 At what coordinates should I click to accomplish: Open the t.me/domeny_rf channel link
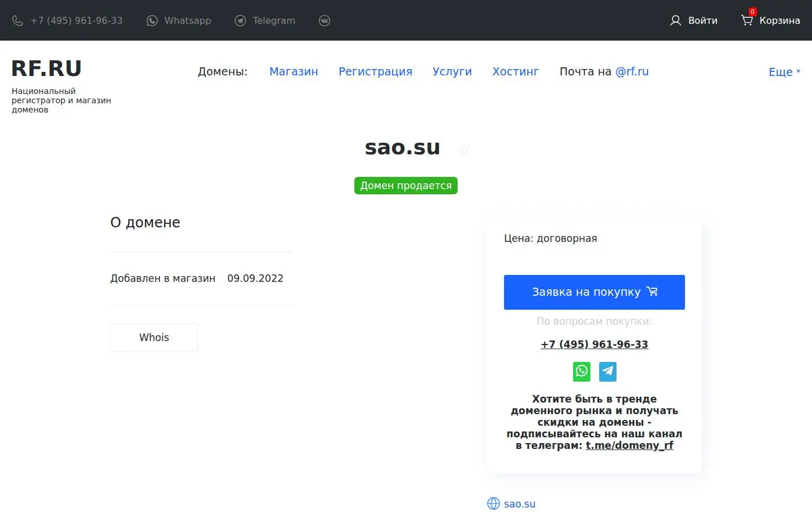[x=629, y=445]
